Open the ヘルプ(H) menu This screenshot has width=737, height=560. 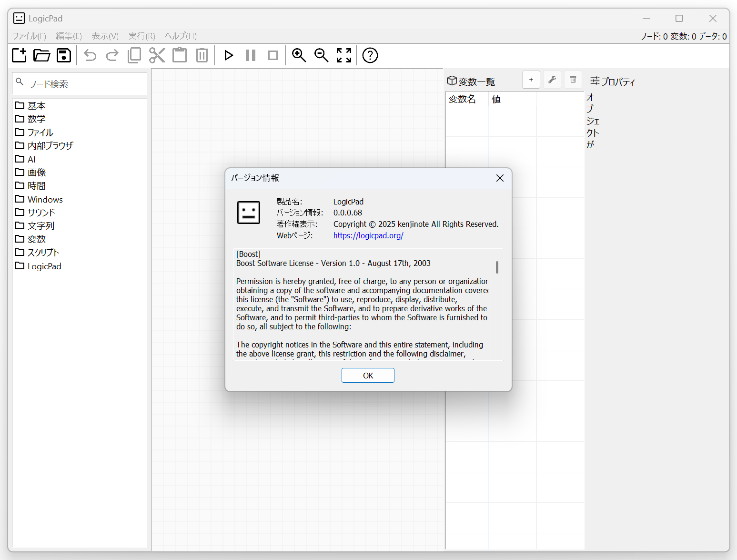point(181,36)
